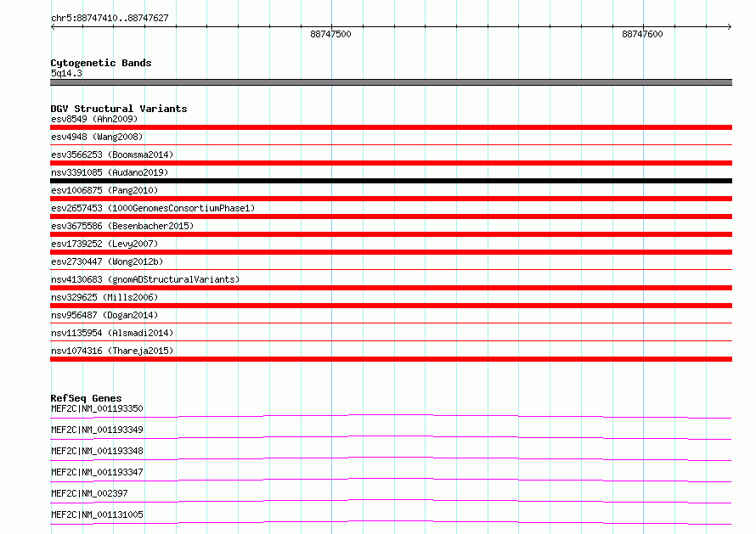Select nsv329625 (Mills2006) label
The height and width of the screenshot is (534, 756).
104,297
